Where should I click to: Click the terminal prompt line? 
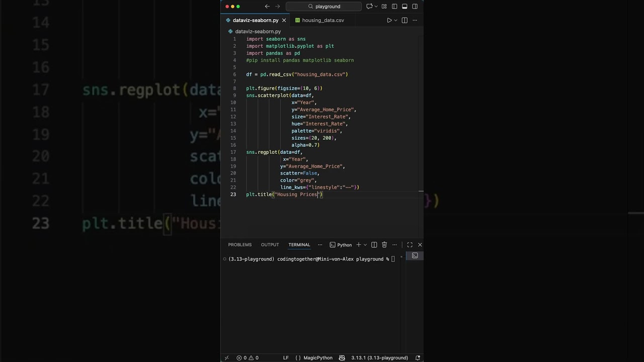(312, 259)
